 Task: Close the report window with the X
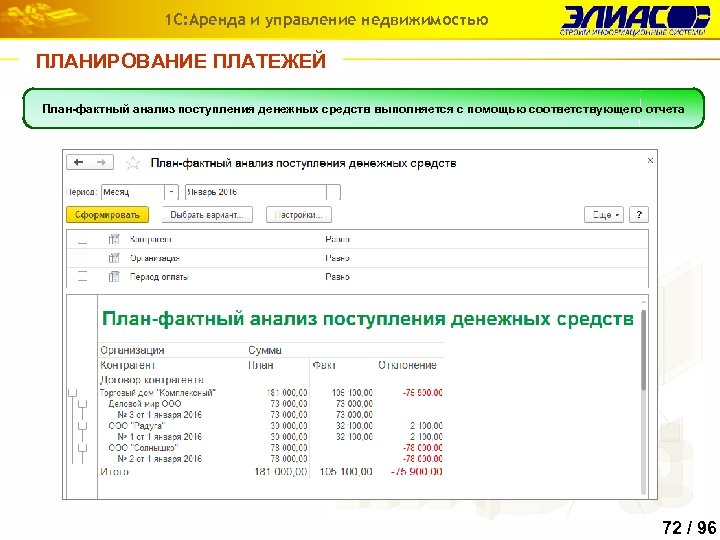650,160
